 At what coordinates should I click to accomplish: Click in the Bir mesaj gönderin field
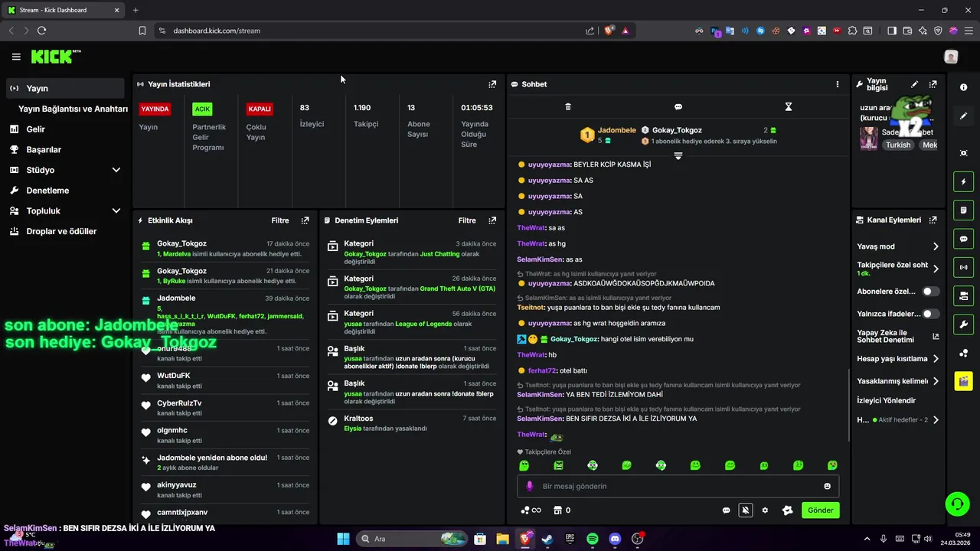pos(678,486)
